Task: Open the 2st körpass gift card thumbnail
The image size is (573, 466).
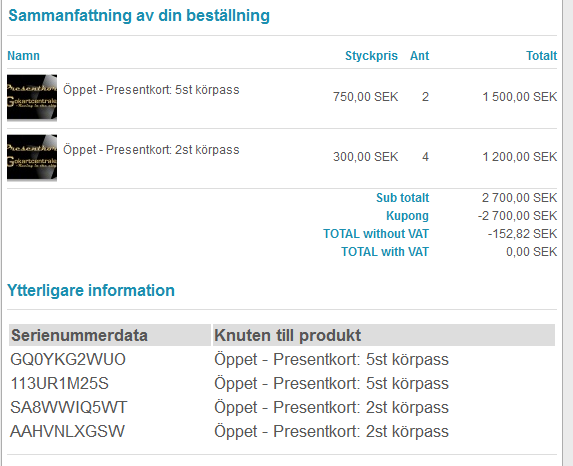Action: pyautogui.click(x=32, y=158)
